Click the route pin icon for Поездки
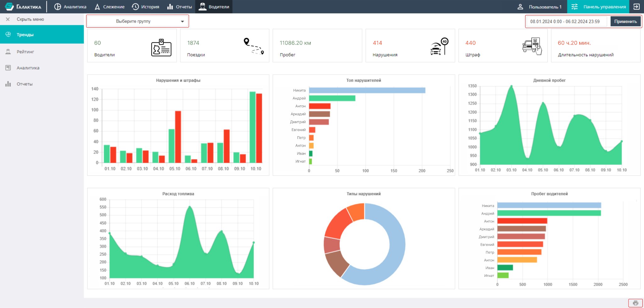This screenshot has width=644, height=308. point(254,46)
